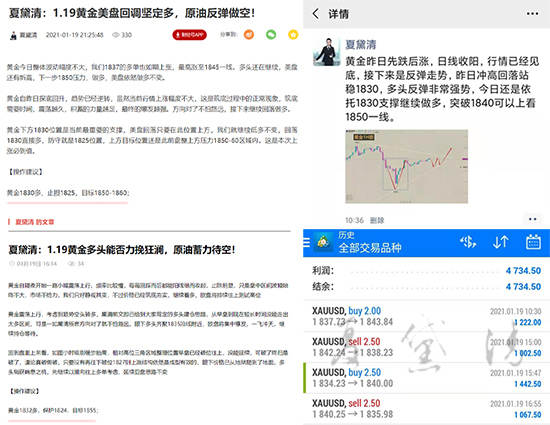Select XAUUSD buy 2.00 trade row
This screenshot has height=425, width=550.
[427, 316]
